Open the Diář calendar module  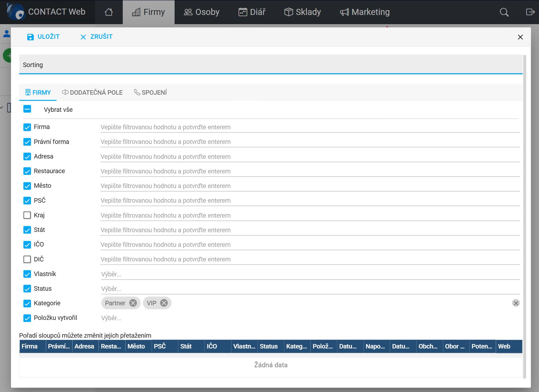(252, 12)
